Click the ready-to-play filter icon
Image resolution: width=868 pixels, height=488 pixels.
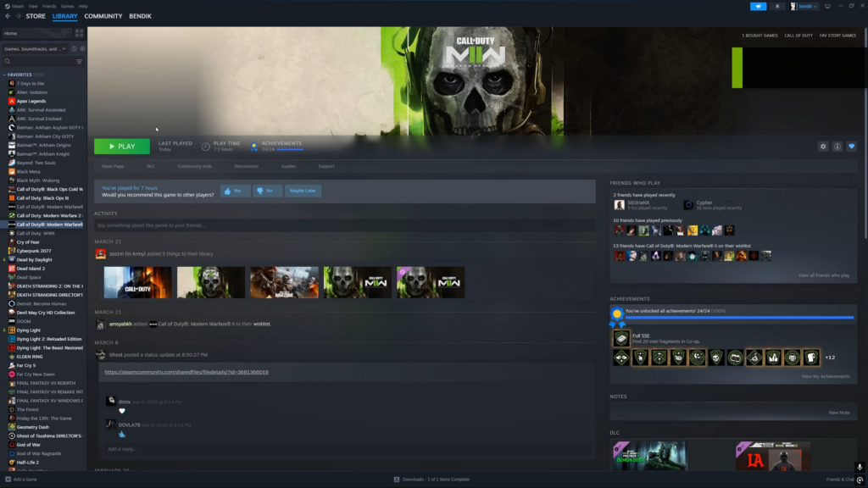[x=82, y=48]
